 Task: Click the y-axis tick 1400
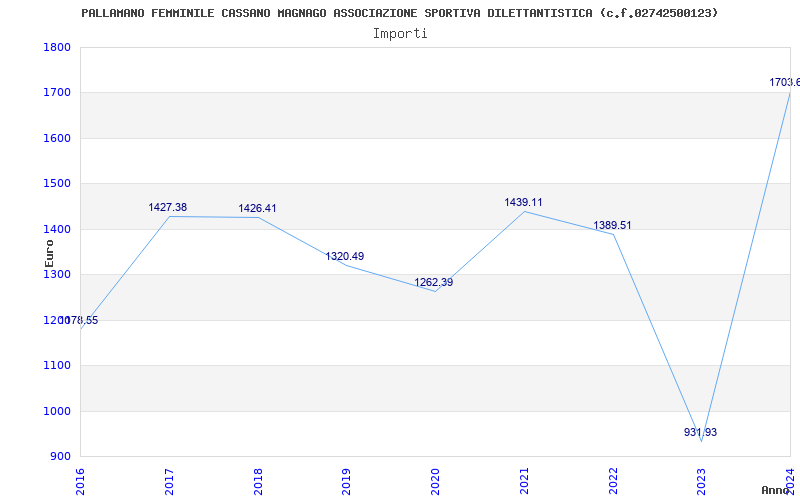[57, 230]
